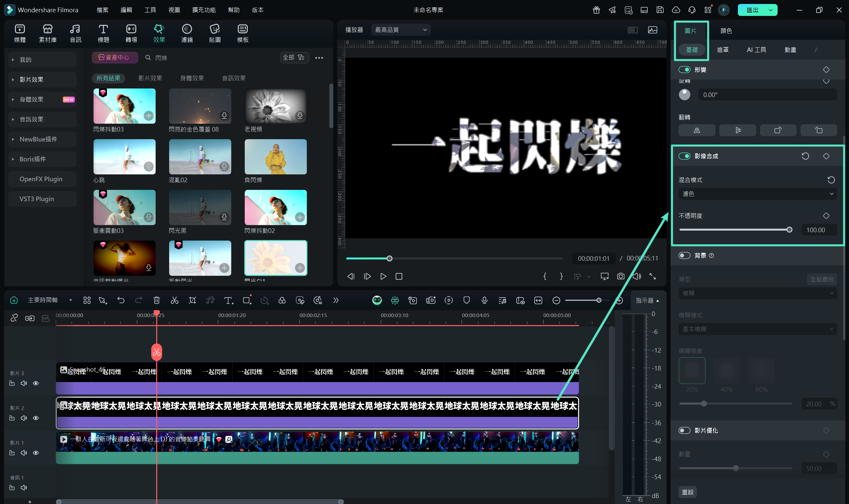849x504 pixels.
Task: Open the 最高品質 playback quality dropdown
Action: point(400,30)
